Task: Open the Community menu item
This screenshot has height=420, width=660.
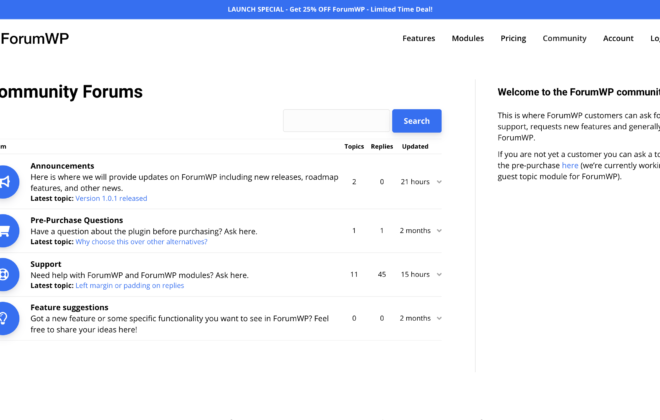Action: pyautogui.click(x=564, y=38)
